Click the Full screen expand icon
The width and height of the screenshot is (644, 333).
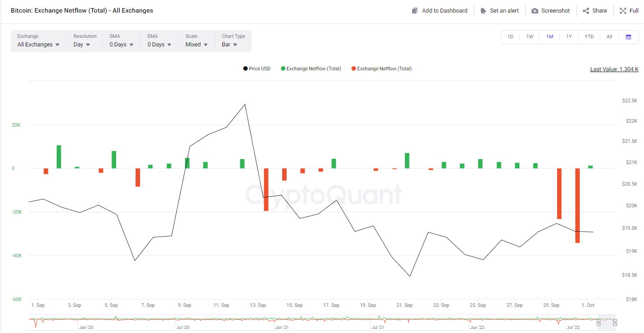tap(623, 11)
